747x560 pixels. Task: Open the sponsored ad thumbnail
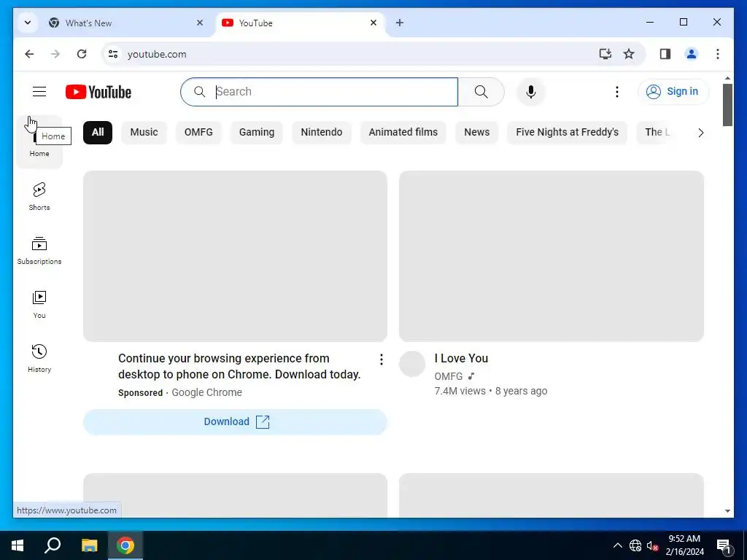click(x=235, y=256)
